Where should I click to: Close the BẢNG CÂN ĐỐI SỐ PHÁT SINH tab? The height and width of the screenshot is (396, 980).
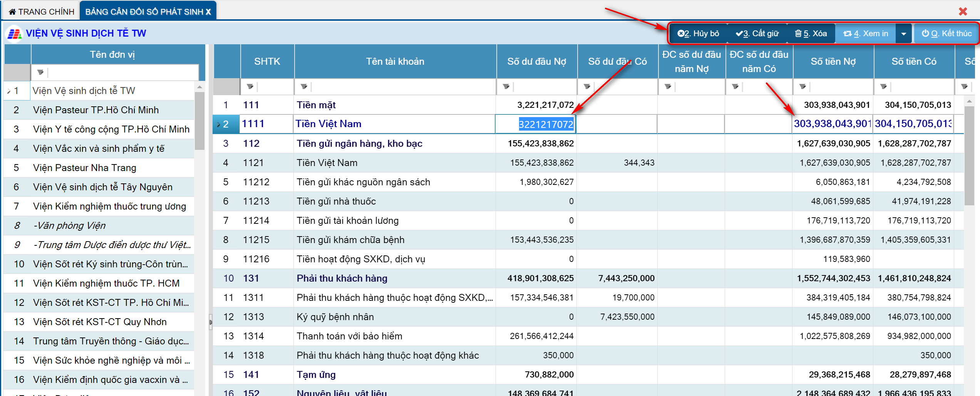coord(208,12)
